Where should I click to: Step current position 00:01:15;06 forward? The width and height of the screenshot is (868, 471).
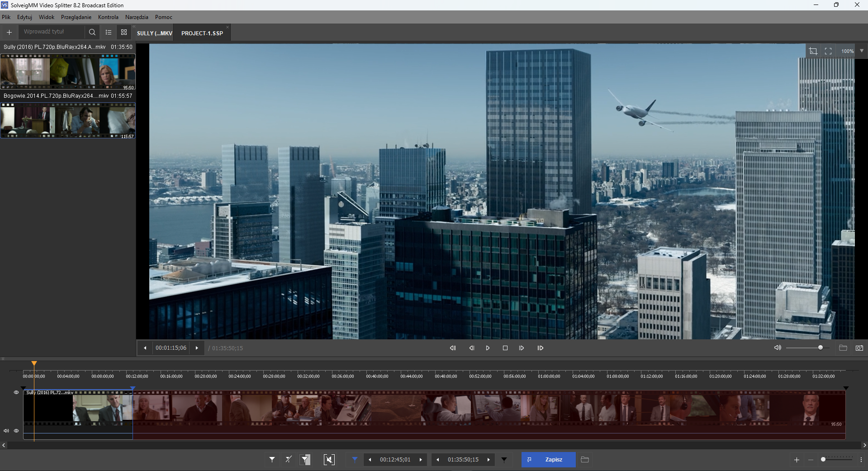(197, 348)
